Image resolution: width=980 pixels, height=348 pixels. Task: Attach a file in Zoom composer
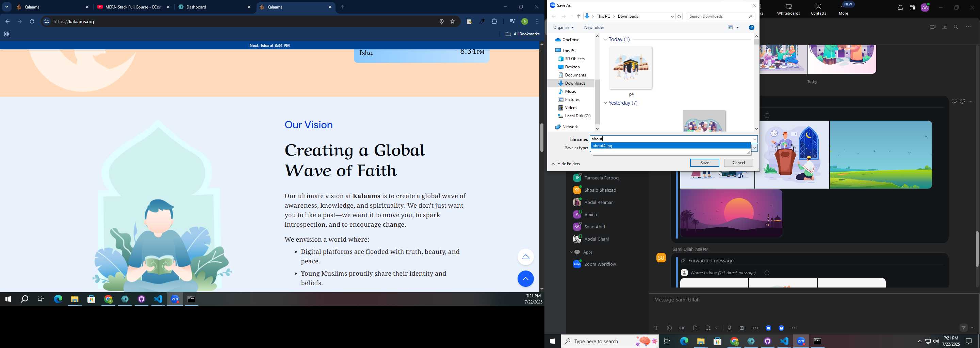coord(695,328)
